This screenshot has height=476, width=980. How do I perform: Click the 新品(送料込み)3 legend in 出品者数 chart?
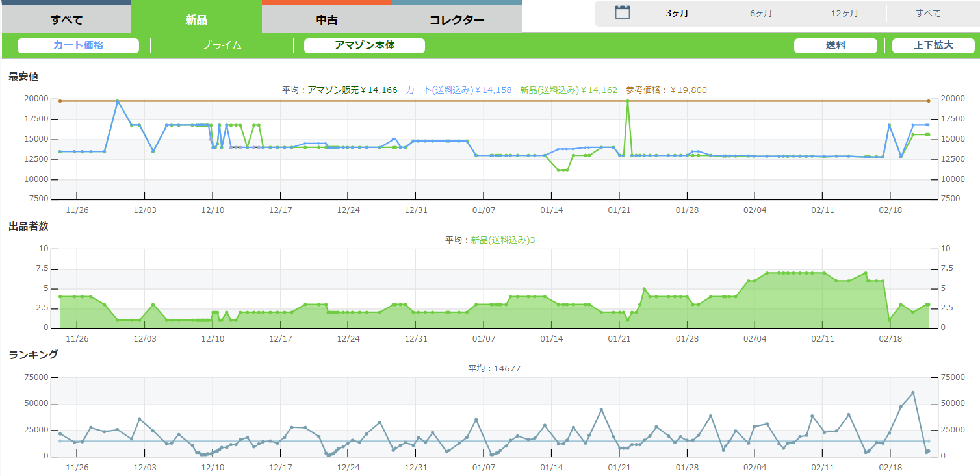[502, 240]
